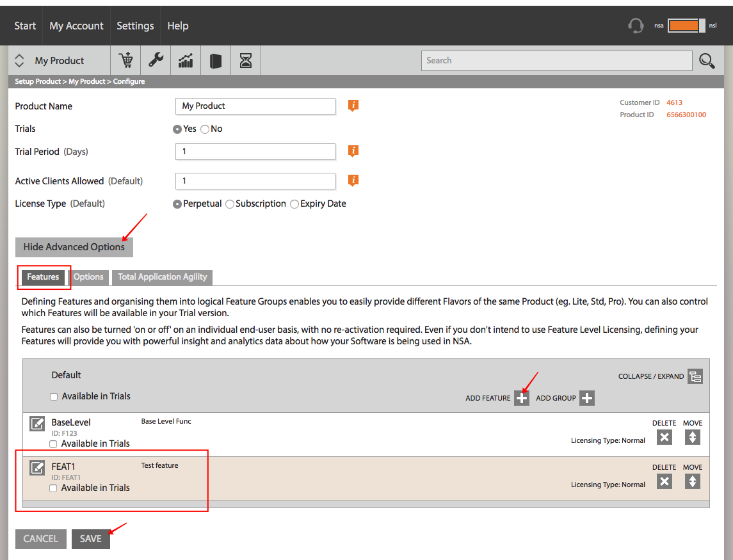Click the SAVE button
This screenshot has height=560, width=733.
point(91,539)
